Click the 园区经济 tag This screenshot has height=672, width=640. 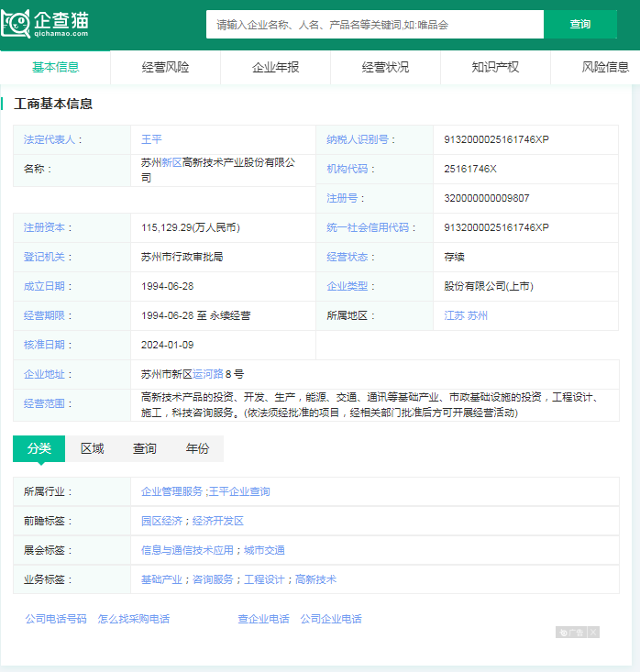tap(161, 521)
